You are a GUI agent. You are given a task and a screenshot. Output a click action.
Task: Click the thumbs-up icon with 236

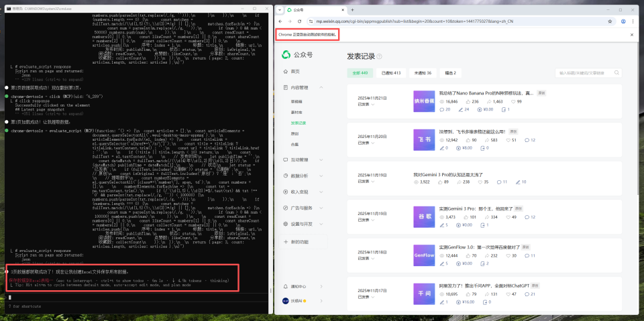click(x=468, y=101)
